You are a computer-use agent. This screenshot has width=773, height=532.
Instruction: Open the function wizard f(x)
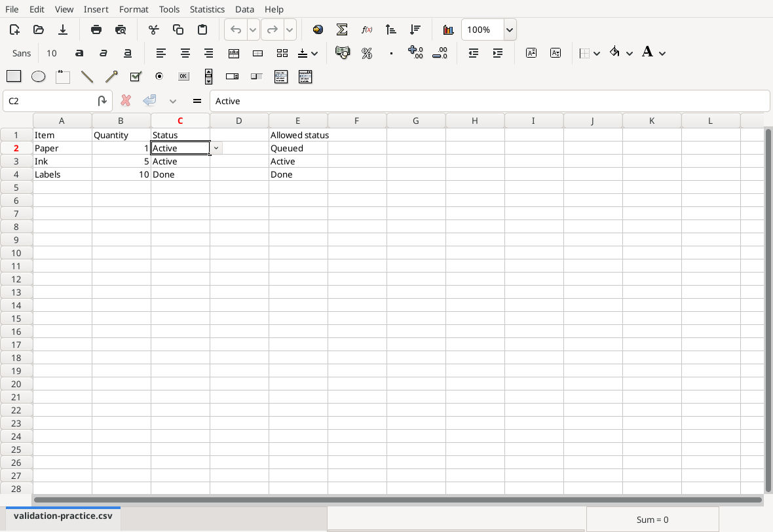366,29
